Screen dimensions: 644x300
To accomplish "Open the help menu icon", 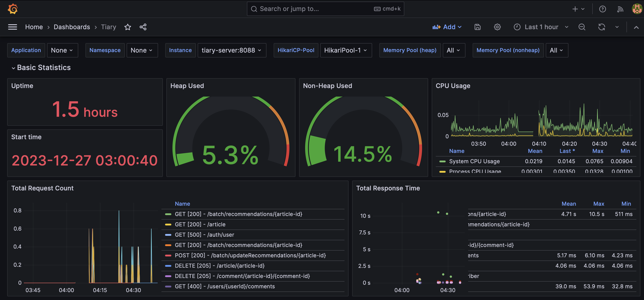I will (x=602, y=9).
